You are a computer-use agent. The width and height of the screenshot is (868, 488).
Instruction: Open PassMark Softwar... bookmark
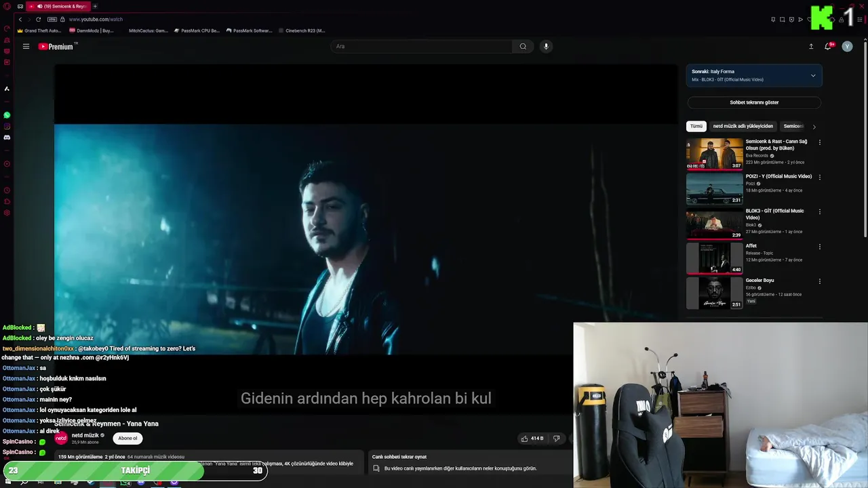[249, 30]
